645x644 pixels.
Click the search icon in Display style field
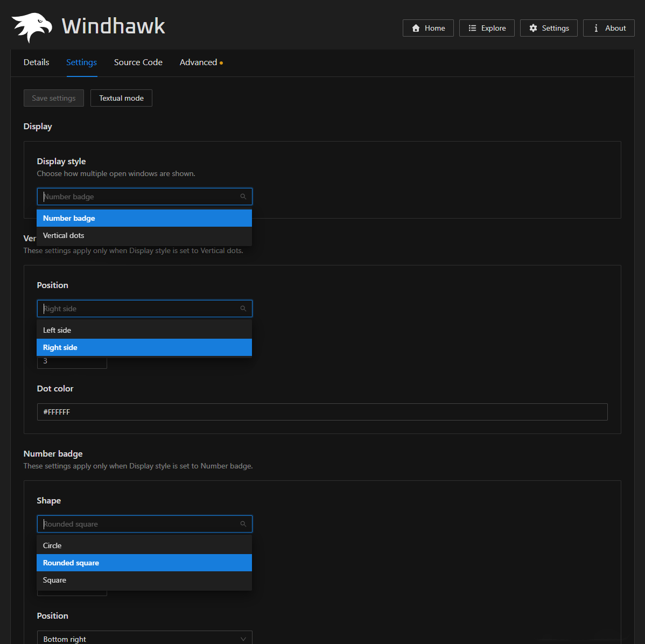[x=243, y=197]
